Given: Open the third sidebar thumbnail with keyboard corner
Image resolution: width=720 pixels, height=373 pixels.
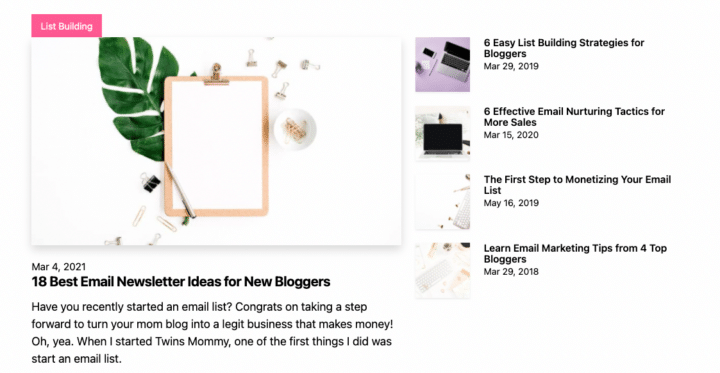Looking at the screenshot, I should click(x=443, y=202).
